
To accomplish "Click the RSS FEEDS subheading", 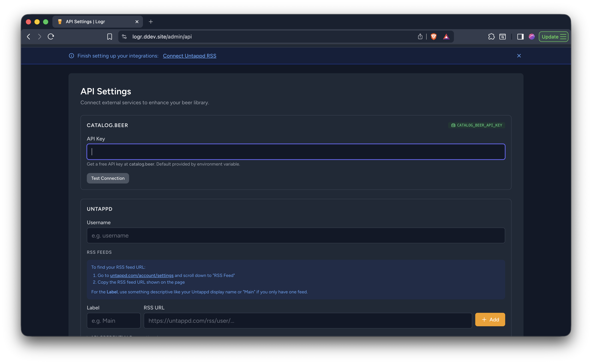I will tap(99, 252).
